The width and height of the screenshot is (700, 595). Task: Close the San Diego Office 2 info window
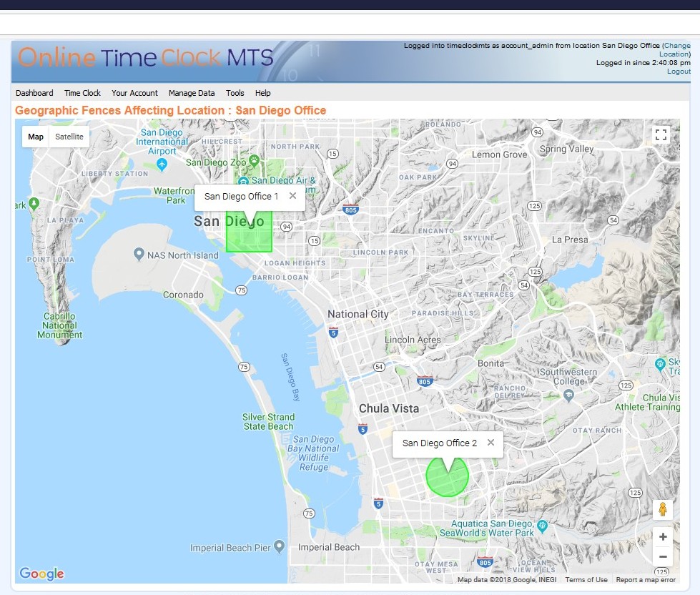491,443
